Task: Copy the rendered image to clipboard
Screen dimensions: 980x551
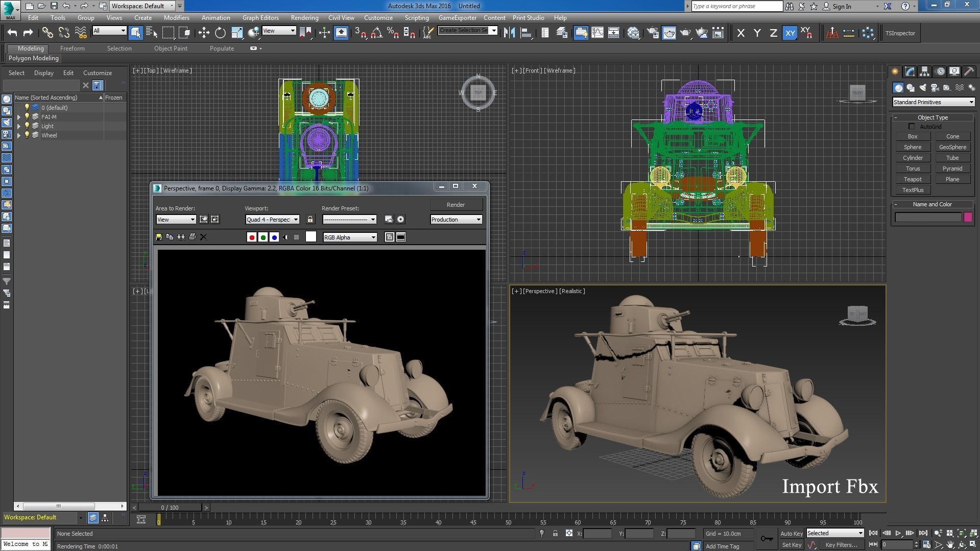Action: pyautogui.click(x=170, y=237)
